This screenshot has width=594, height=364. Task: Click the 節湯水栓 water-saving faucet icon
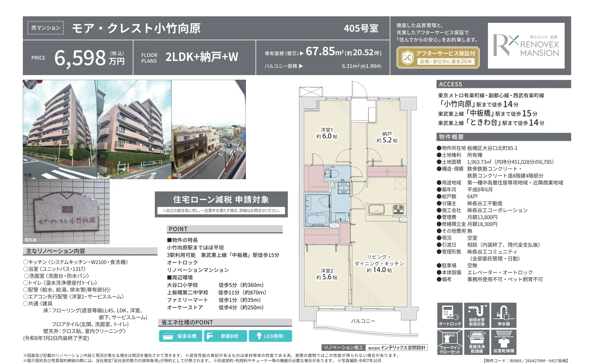pyautogui.click(x=225, y=336)
